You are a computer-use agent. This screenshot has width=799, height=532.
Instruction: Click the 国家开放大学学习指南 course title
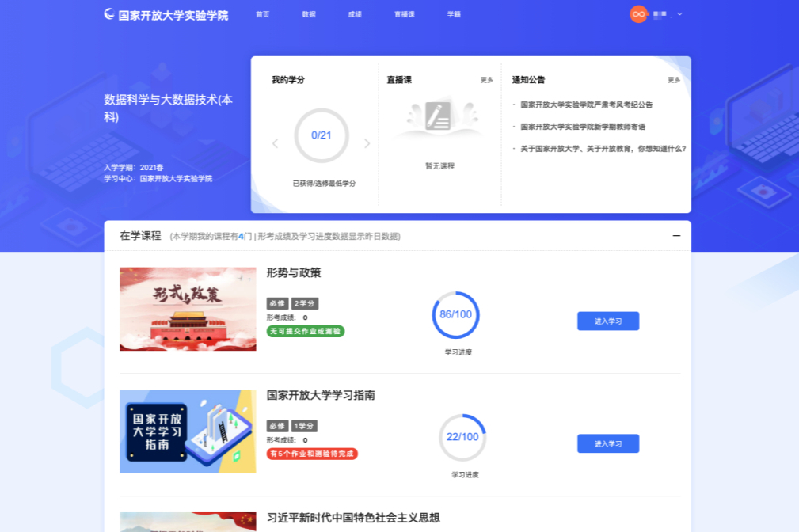[321, 395]
